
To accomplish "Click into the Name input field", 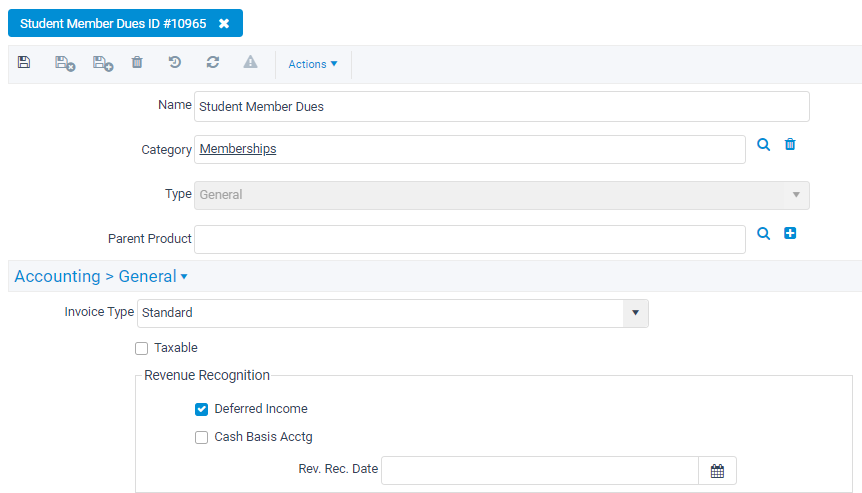I will [501, 107].
